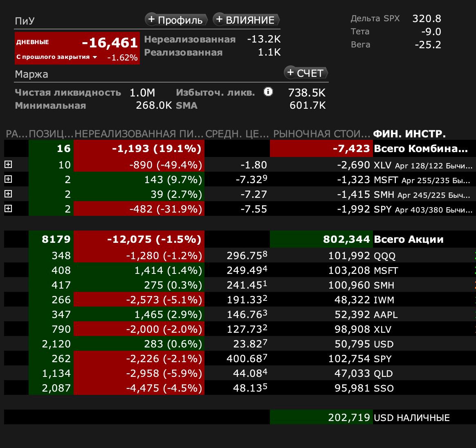Select the Всего Комбина... summary row
The height and width of the screenshot is (448, 476).
240,148
